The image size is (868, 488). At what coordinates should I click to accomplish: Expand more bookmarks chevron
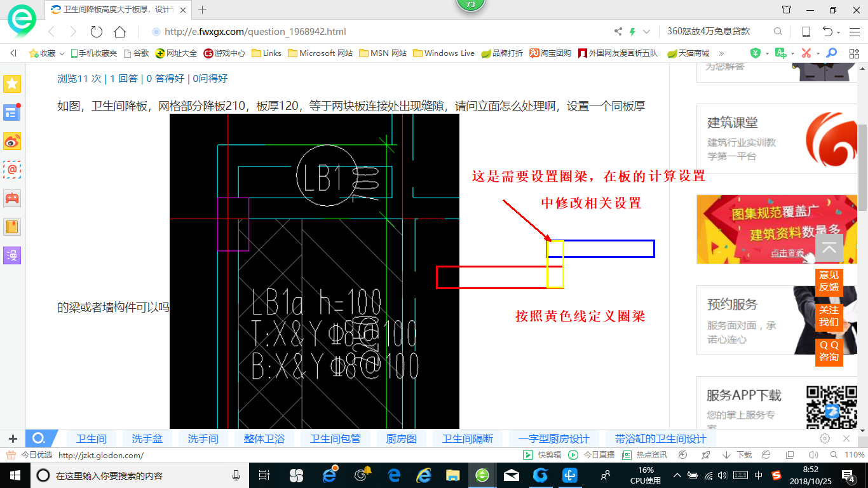pyautogui.click(x=722, y=53)
